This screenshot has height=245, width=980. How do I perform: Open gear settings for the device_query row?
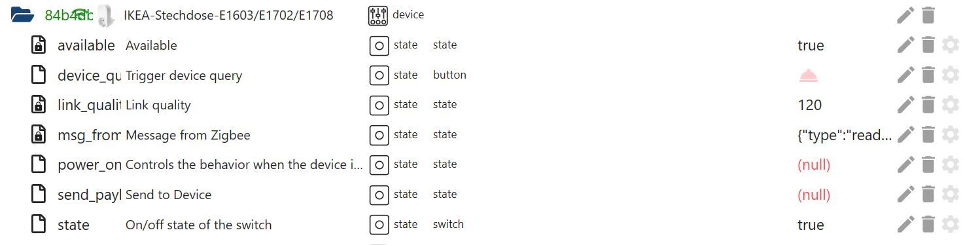click(x=951, y=75)
